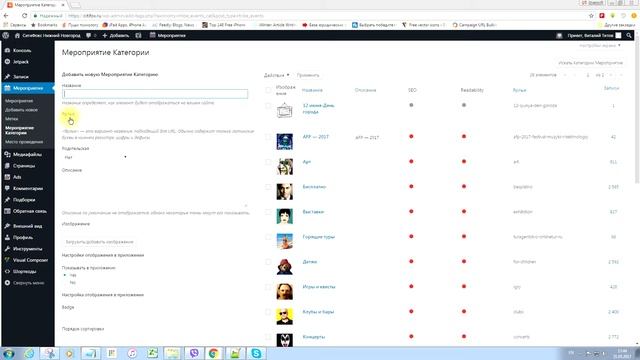The image size is (640, 360).
Task: Open the Горящие туры category link
Action: pos(318,237)
